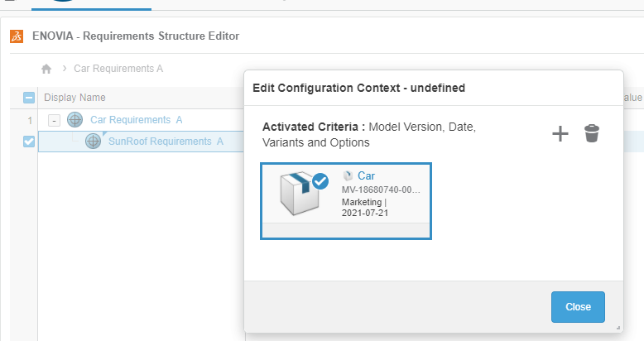Viewport: 644px width, 341px height.
Task: Collapse the Car Requirements A tree node
Action: coord(54,120)
